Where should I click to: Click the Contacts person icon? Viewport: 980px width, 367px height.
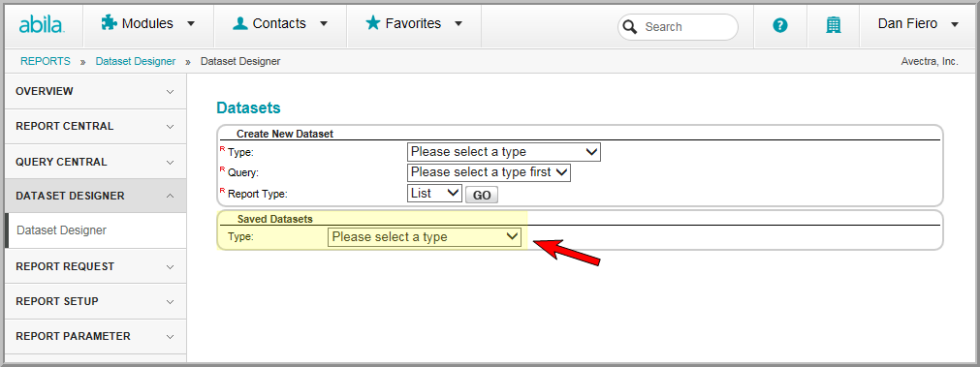pos(240,24)
